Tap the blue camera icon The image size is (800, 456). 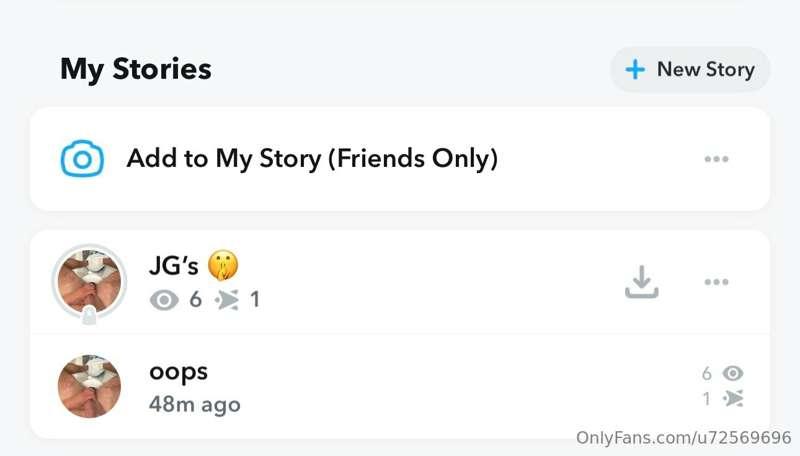point(82,159)
